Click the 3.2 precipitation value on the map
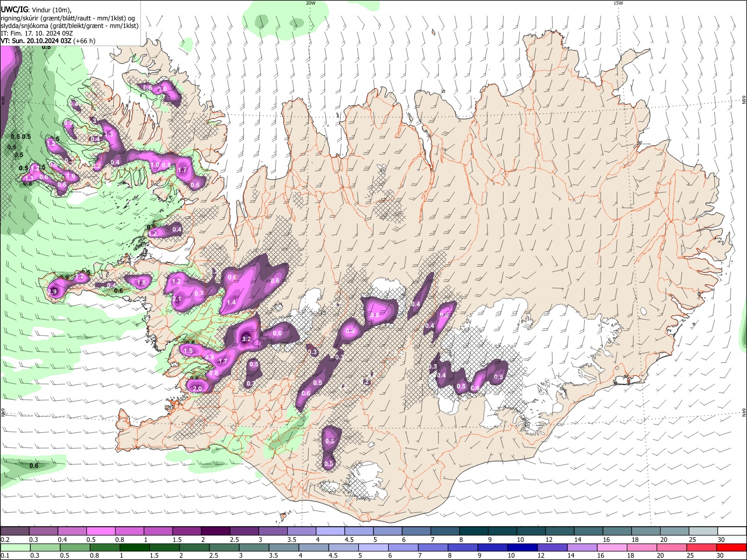 click(x=246, y=339)
